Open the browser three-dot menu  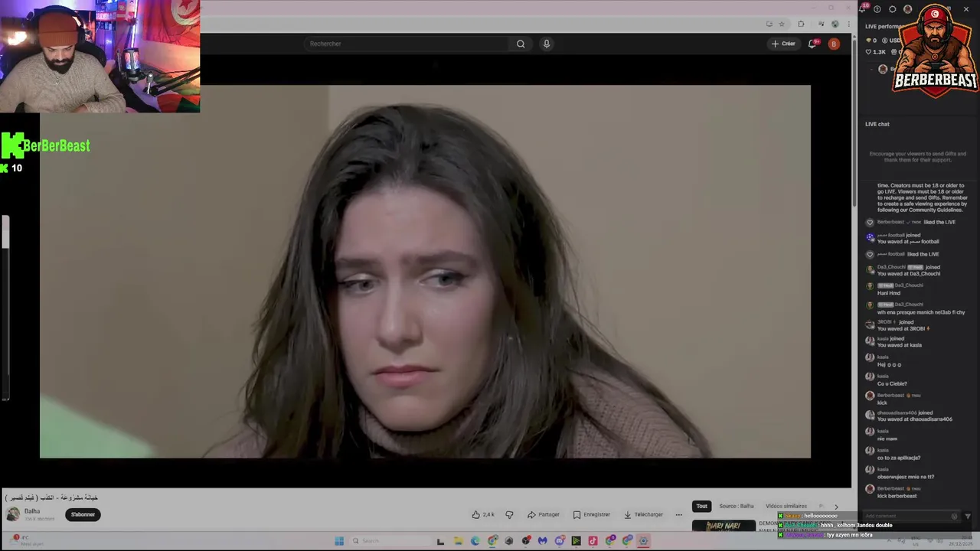coord(848,24)
